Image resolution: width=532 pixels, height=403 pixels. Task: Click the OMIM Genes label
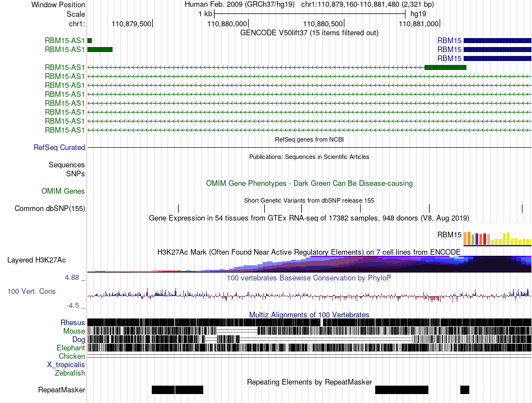coord(63,191)
